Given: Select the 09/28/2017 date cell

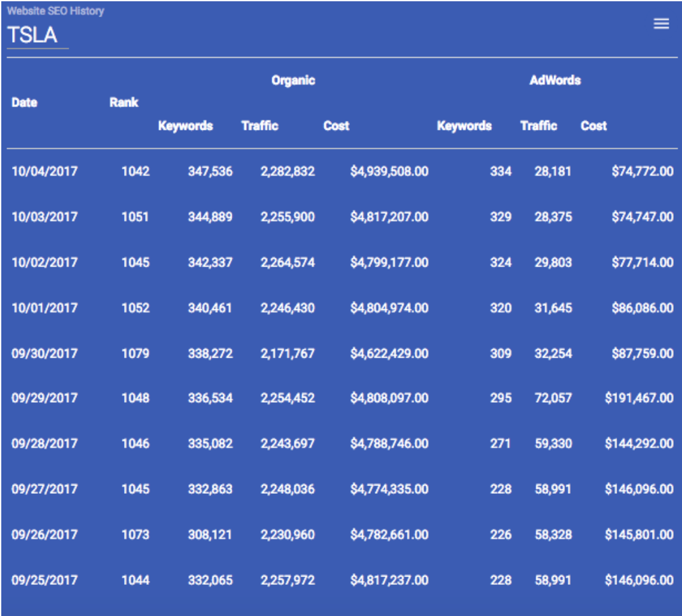Looking at the screenshot, I should [45, 444].
